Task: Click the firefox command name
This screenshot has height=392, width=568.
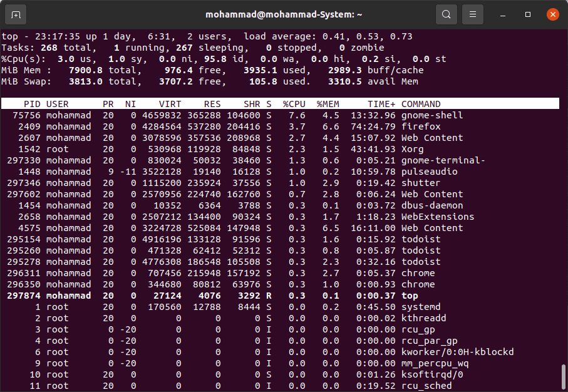Action: [421, 126]
